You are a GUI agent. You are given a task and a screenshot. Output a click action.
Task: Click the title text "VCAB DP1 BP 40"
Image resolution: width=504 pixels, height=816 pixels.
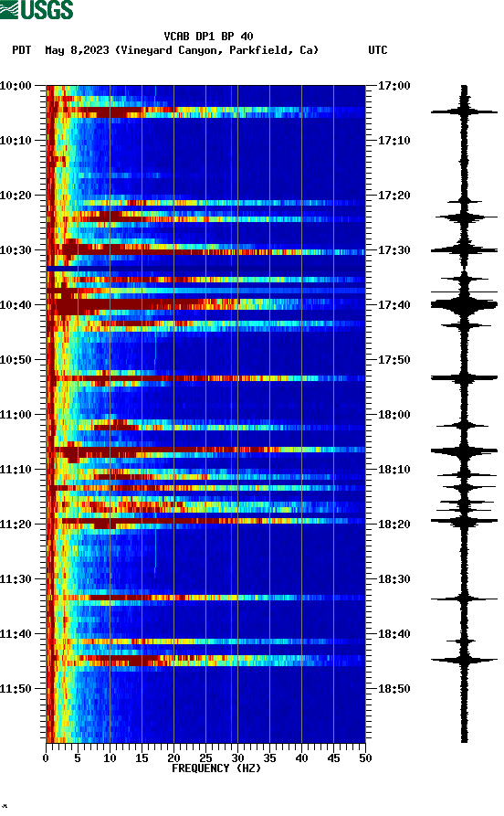click(x=208, y=37)
